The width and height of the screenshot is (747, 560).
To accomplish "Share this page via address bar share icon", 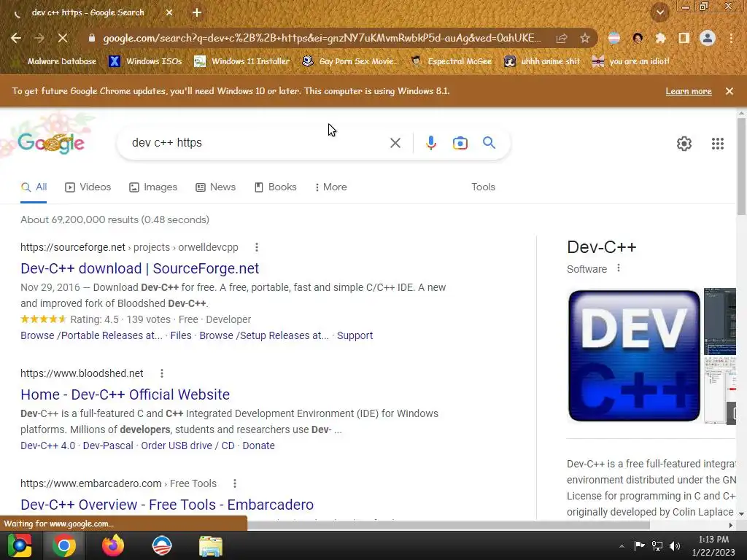I will click(x=562, y=38).
